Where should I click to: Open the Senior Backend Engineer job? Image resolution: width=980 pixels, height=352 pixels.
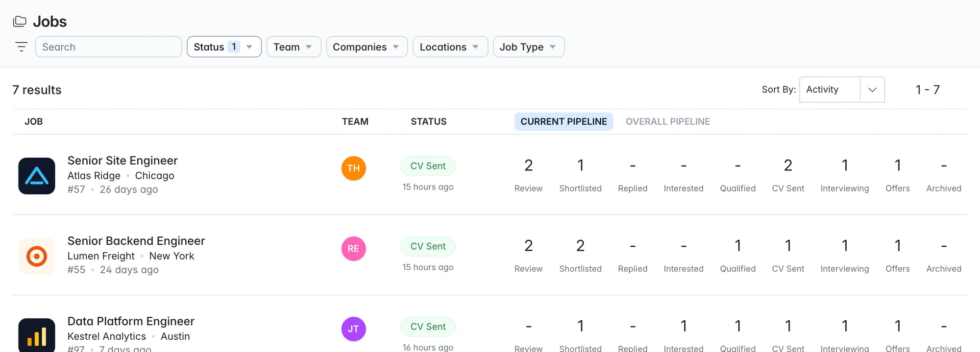click(136, 240)
